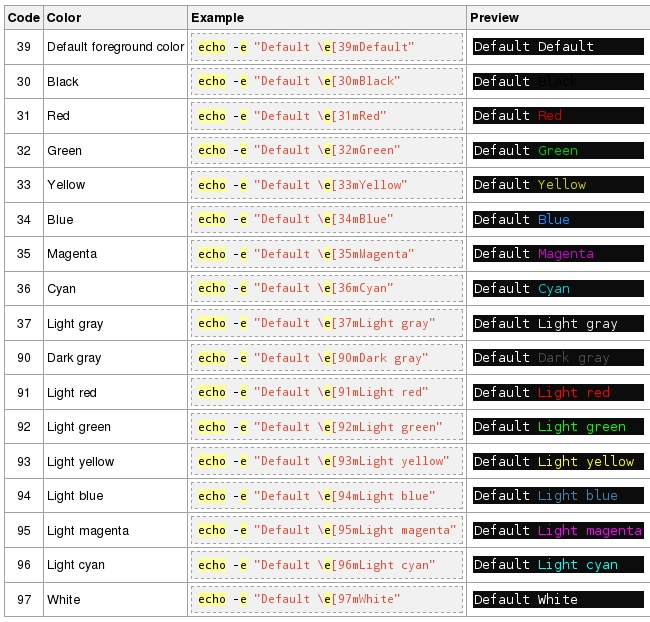This screenshot has width=650, height=622.
Task: Click the 'Default Blue' terminal preview
Action: coord(558,219)
